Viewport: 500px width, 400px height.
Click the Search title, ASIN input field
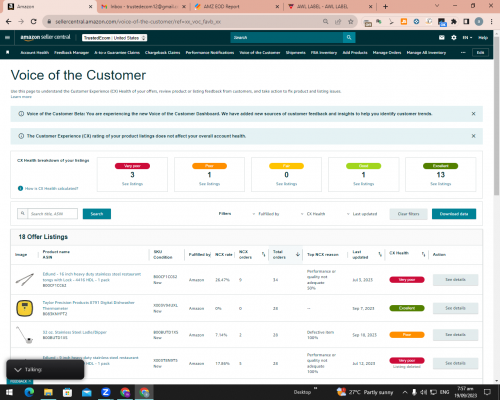tap(53, 214)
